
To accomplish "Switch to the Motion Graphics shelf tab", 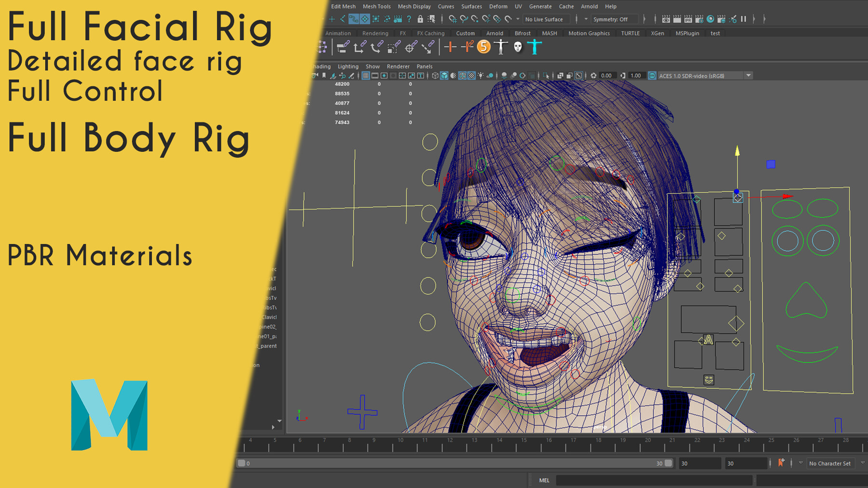I will point(589,33).
